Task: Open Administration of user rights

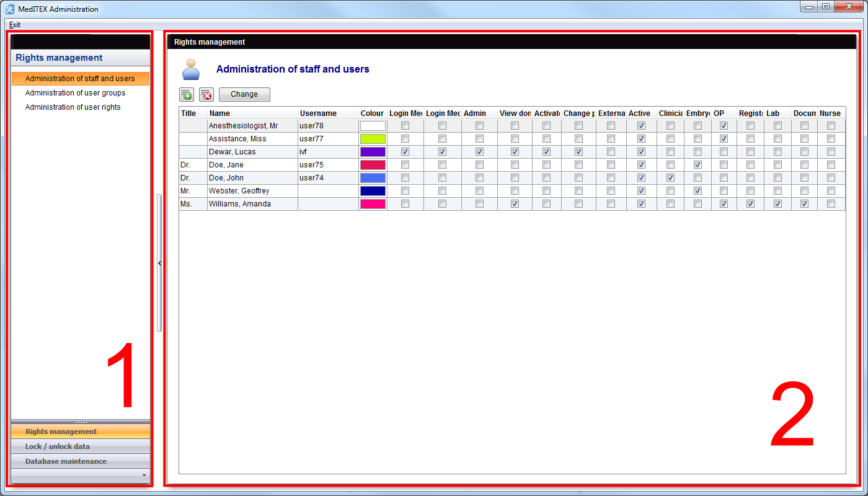Action: tap(73, 107)
